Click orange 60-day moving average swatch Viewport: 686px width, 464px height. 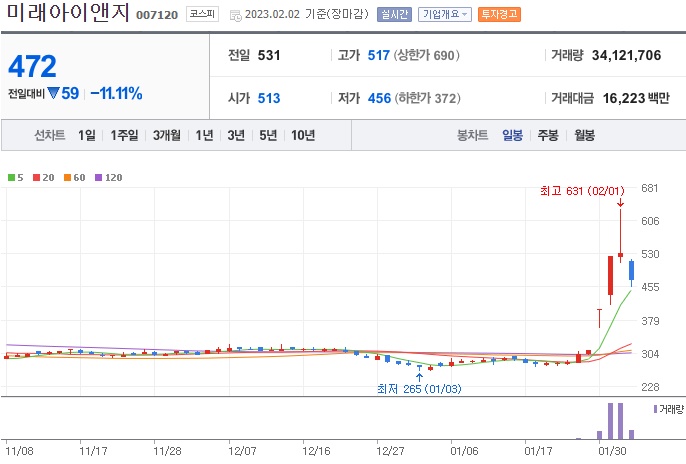(67, 178)
